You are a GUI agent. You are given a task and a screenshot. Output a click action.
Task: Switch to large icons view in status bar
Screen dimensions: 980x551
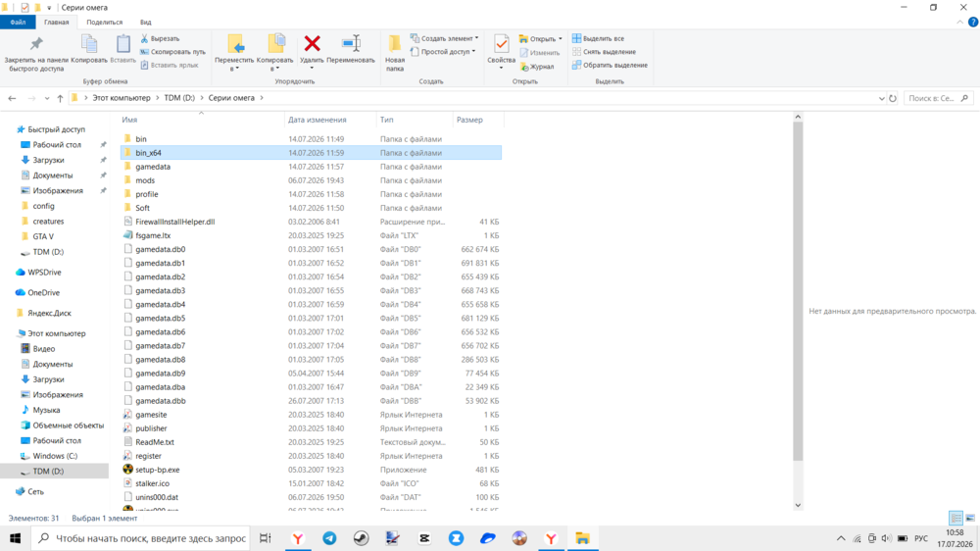click(x=970, y=518)
